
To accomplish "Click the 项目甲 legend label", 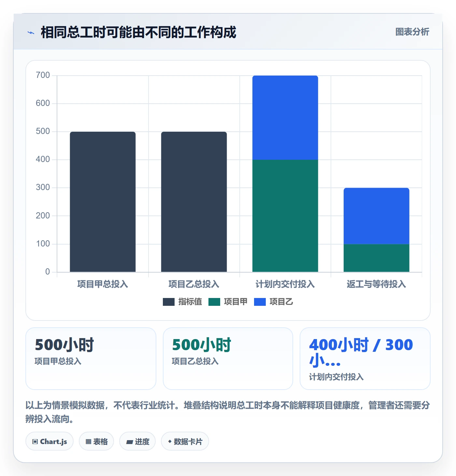I will (x=235, y=302).
